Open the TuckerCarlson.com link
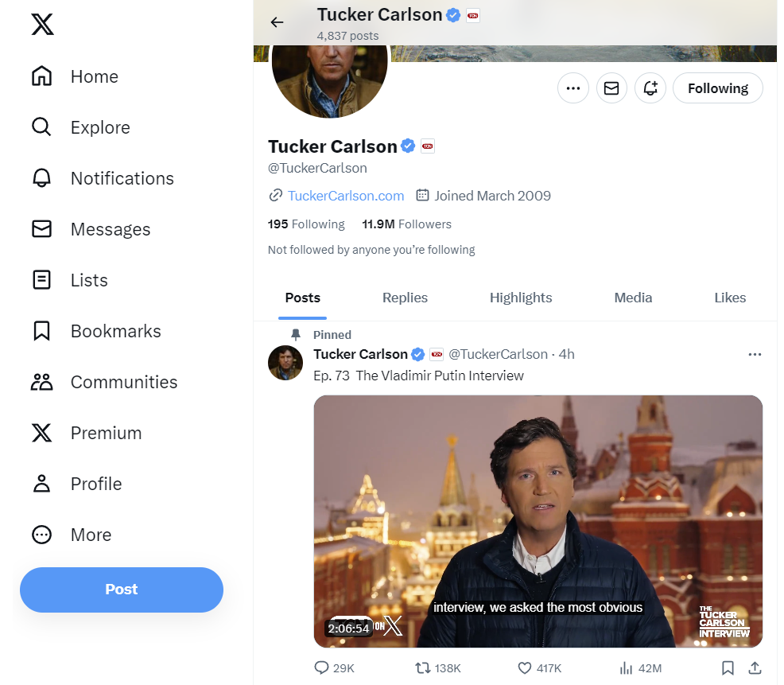 [x=346, y=196]
